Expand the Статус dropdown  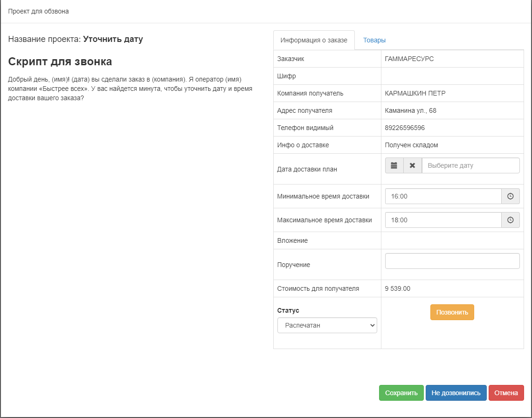click(x=327, y=325)
